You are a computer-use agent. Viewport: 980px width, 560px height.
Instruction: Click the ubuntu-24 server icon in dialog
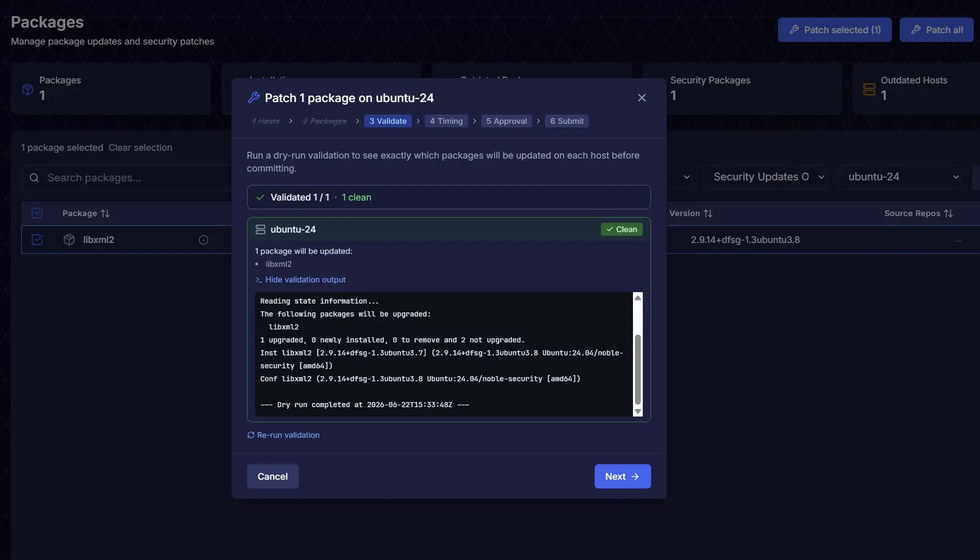coord(261,229)
